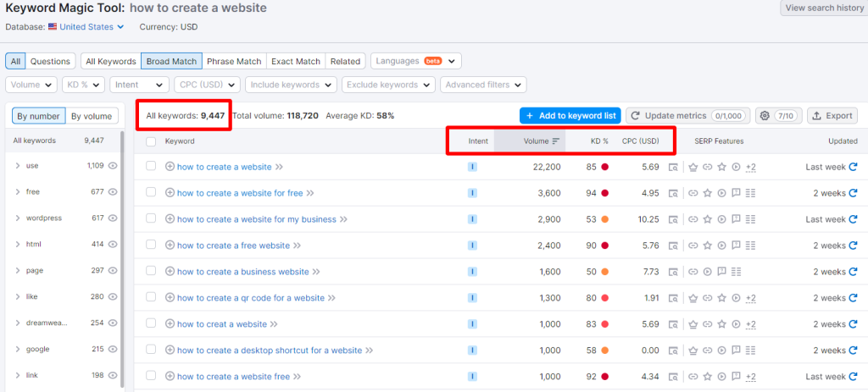Select the All Keywords match tab
This screenshot has height=392, width=868.
tap(111, 61)
